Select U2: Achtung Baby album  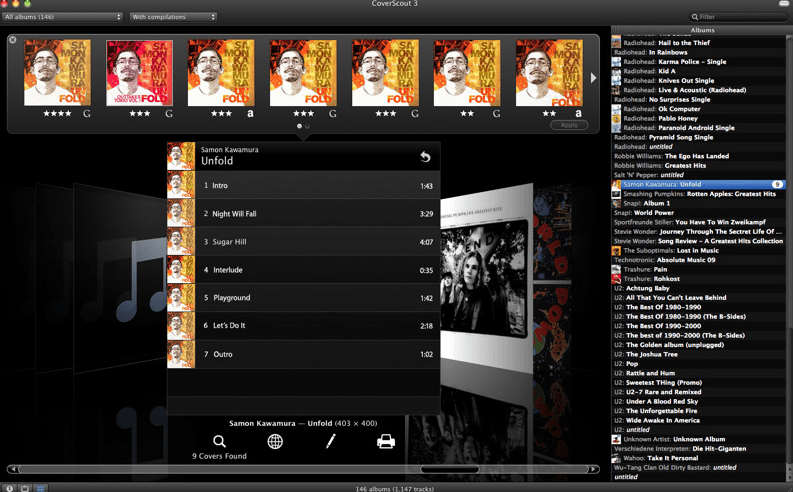click(698, 288)
